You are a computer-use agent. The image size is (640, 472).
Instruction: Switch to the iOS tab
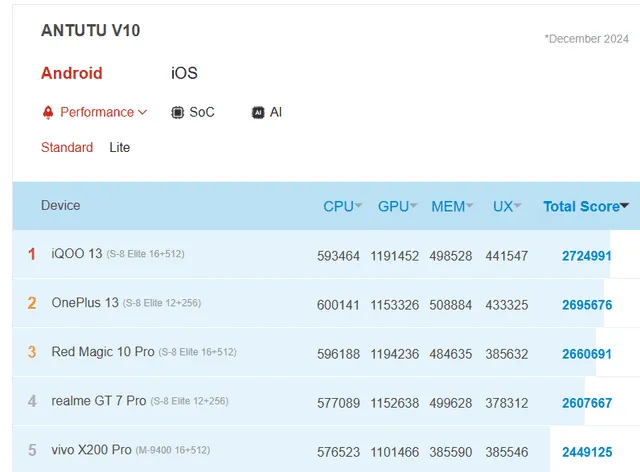[x=184, y=73]
